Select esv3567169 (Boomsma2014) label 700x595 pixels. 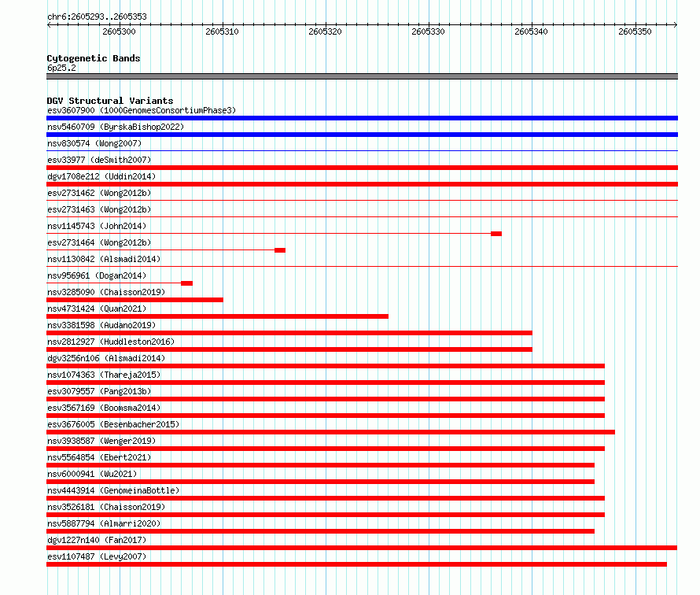click(104, 408)
